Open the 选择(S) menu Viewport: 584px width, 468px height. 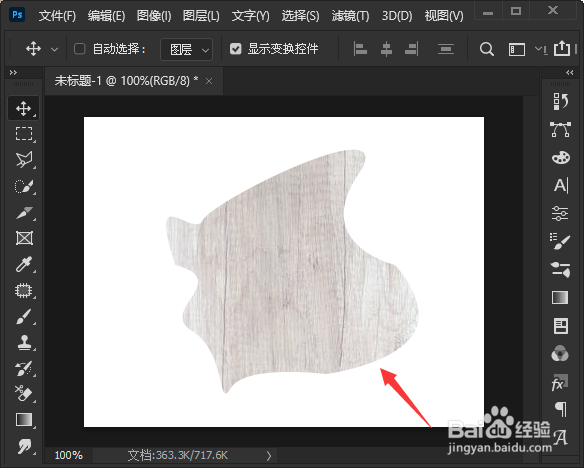tap(300, 16)
